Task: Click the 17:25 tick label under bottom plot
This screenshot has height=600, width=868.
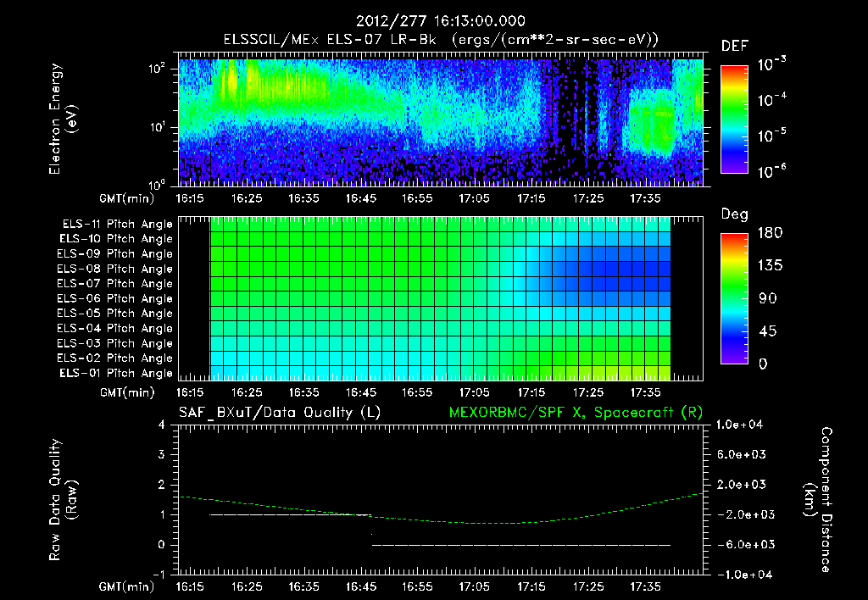Action: 588,586
